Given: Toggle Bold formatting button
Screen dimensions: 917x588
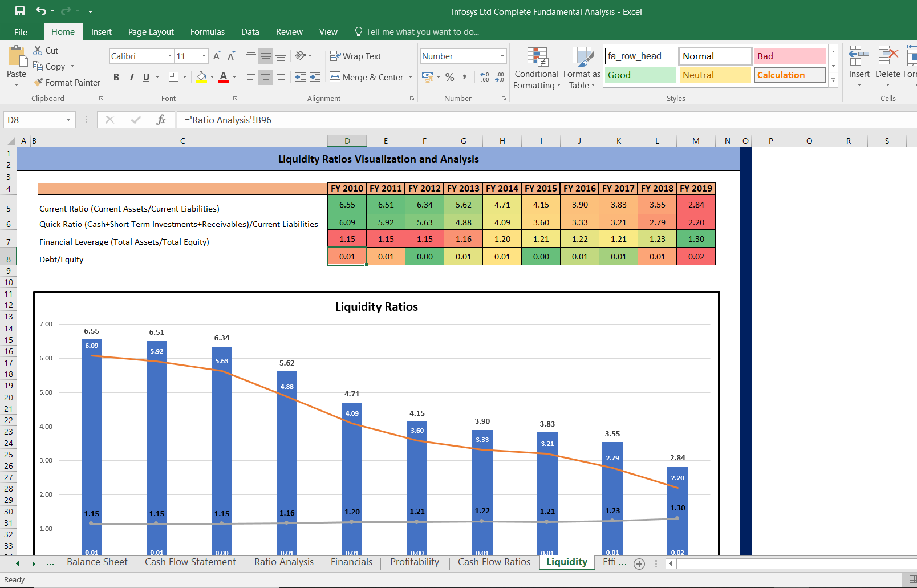Looking at the screenshot, I should coord(116,77).
